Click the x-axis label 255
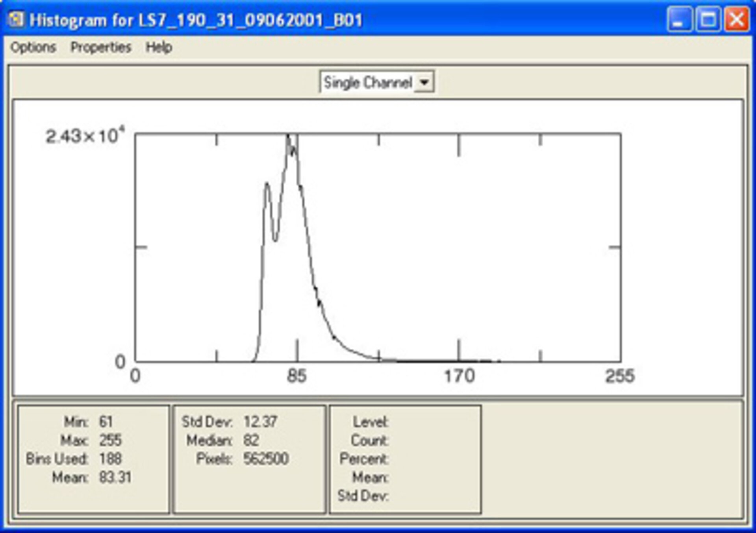 (x=620, y=376)
